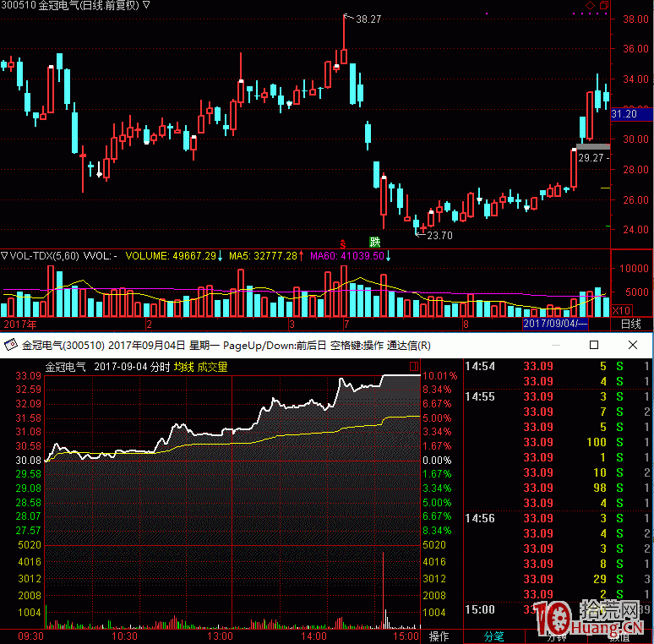
Task: Click the month 7 marker on the time axis
Action: [x=346, y=324]
